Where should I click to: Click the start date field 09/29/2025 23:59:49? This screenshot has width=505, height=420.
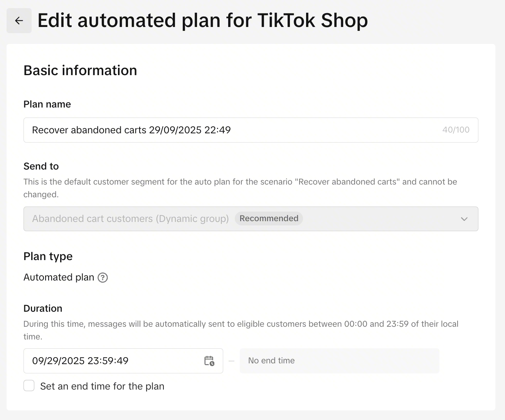coord(112,361)
